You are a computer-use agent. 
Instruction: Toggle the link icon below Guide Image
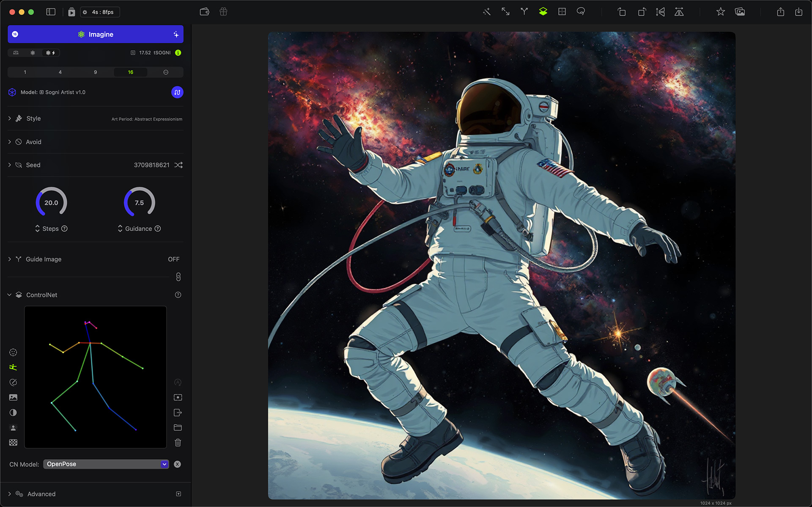pyautogui.click(x=178, y=277)
